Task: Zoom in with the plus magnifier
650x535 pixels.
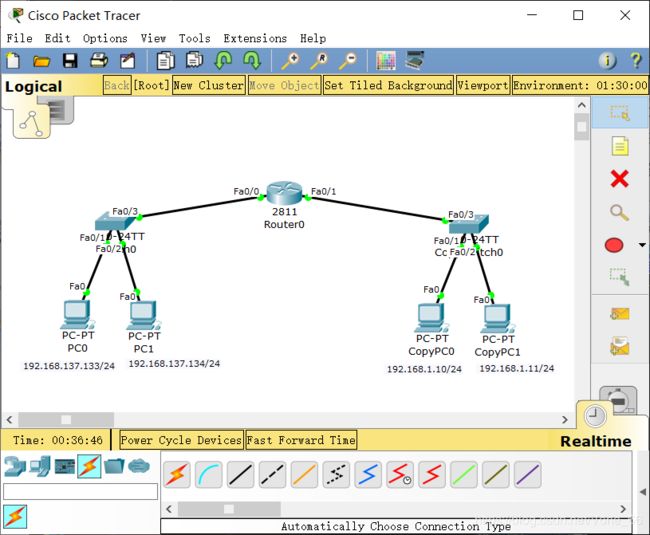Action: (x=290, y=61)
